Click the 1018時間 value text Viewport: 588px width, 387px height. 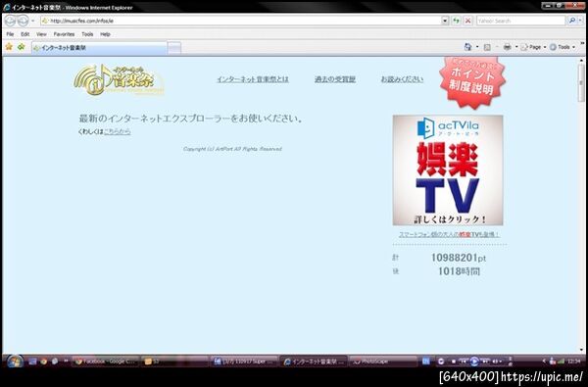tap(459, 271)
